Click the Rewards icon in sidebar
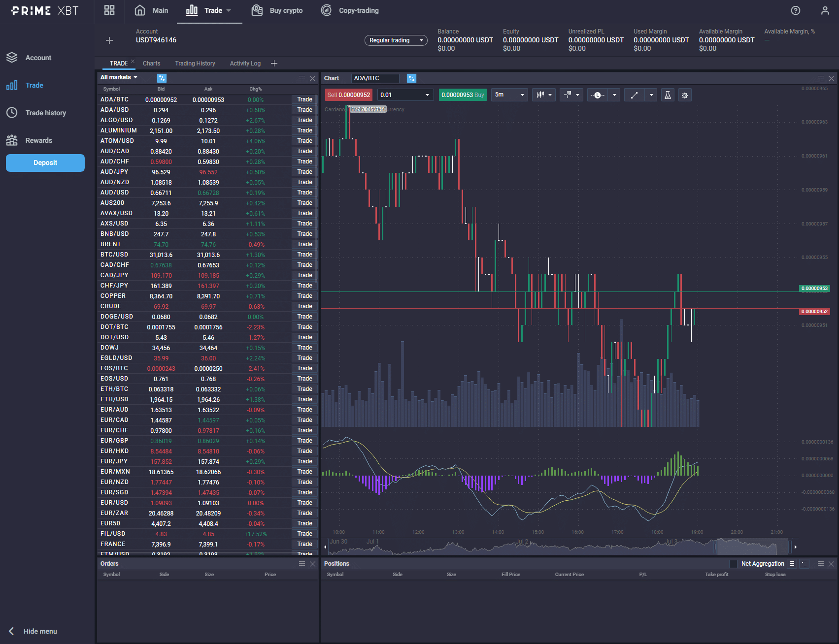This screenshot has width=839, height=644. tap(12, 140)
